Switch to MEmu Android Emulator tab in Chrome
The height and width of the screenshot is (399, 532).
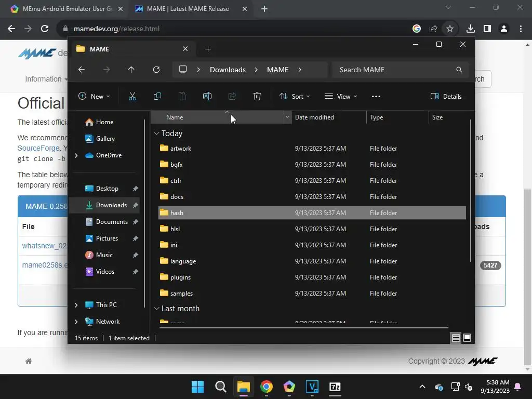(67, 9)
